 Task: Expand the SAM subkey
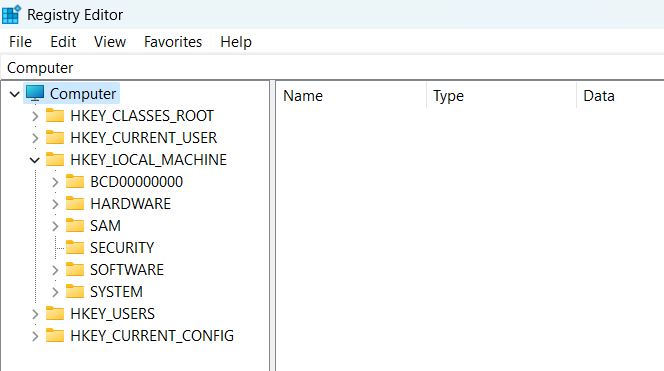pos(55,226)
